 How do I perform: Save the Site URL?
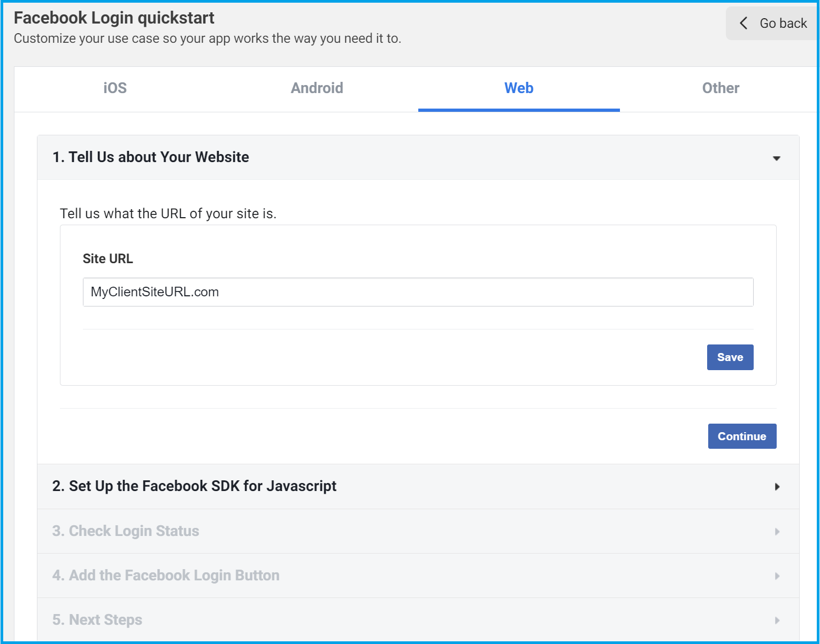(730, 357)
